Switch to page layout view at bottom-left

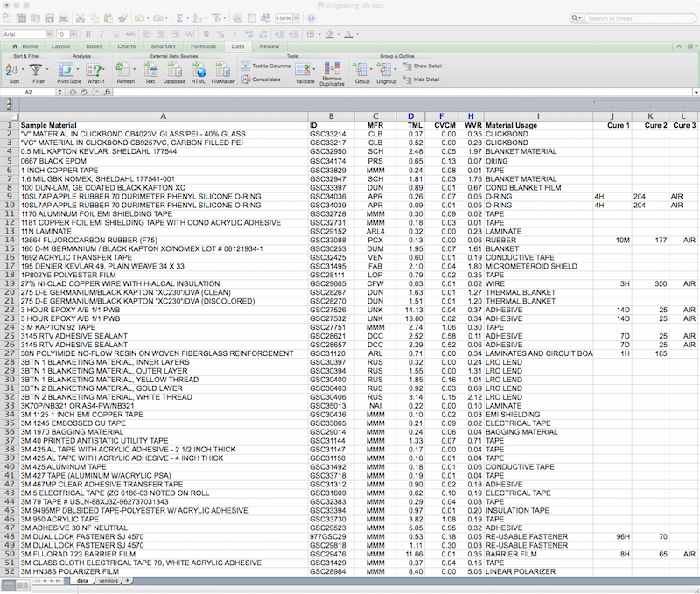(x=23, y=585)
